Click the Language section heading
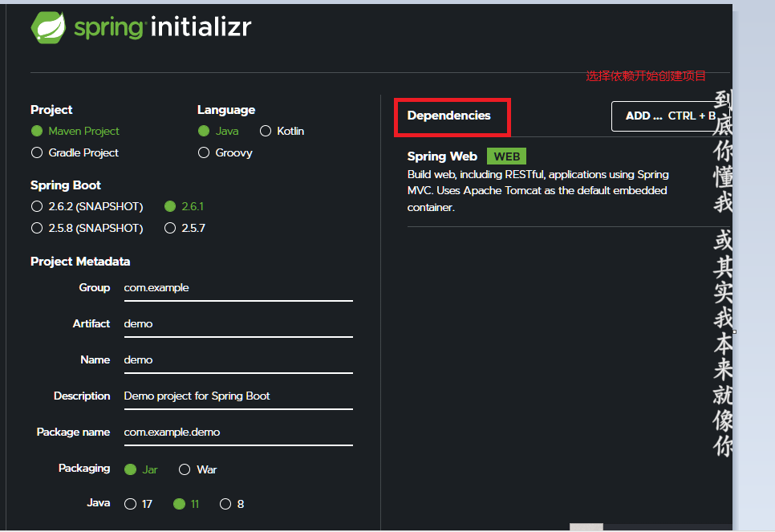 pyautogui.click(x=226, y=110)
